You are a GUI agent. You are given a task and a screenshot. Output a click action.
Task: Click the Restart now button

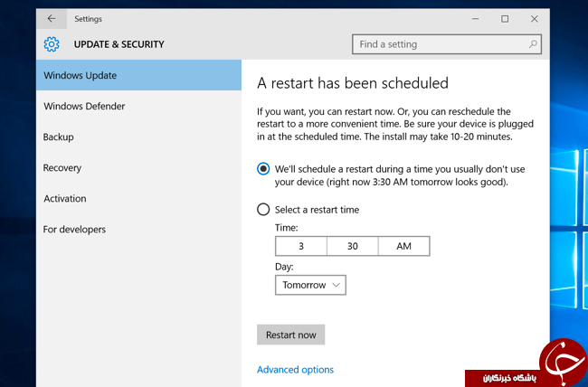[290, 335]
